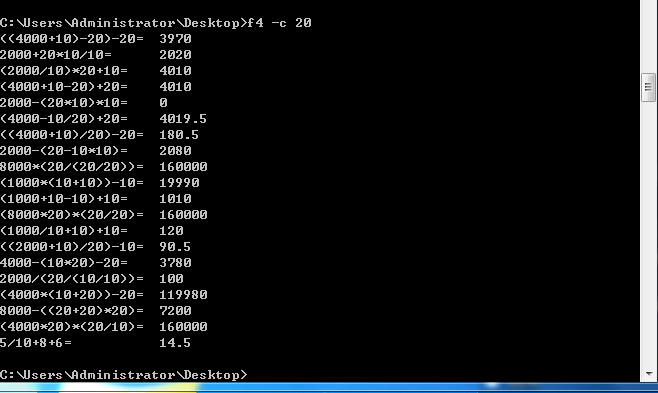658x393 pixels.
Task: Select expression 8000*(20/(20/20))=
Action: coord(72,167)
